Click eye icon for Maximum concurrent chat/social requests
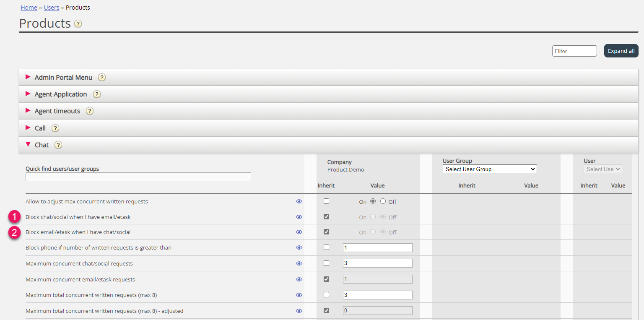 pos(299,263)
